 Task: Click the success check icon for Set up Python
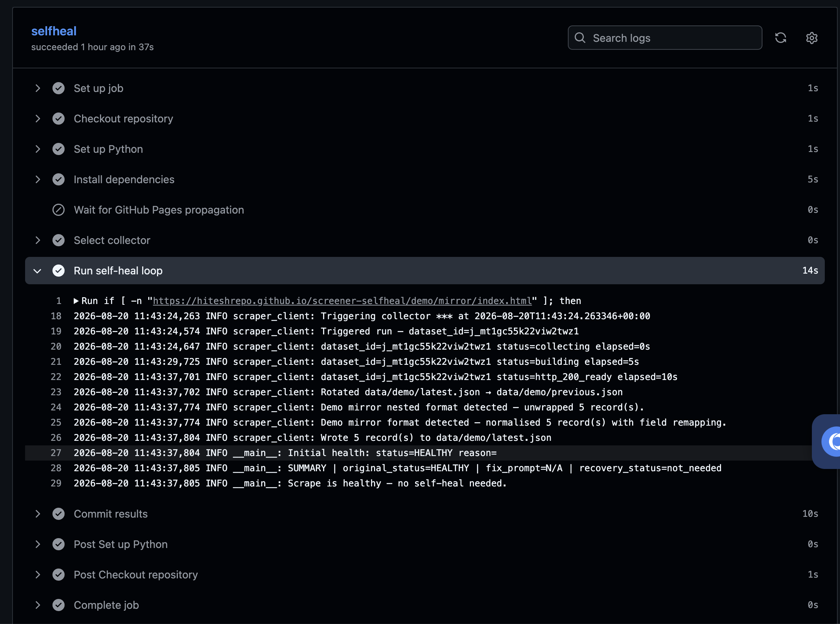click(x=59, y=149)
